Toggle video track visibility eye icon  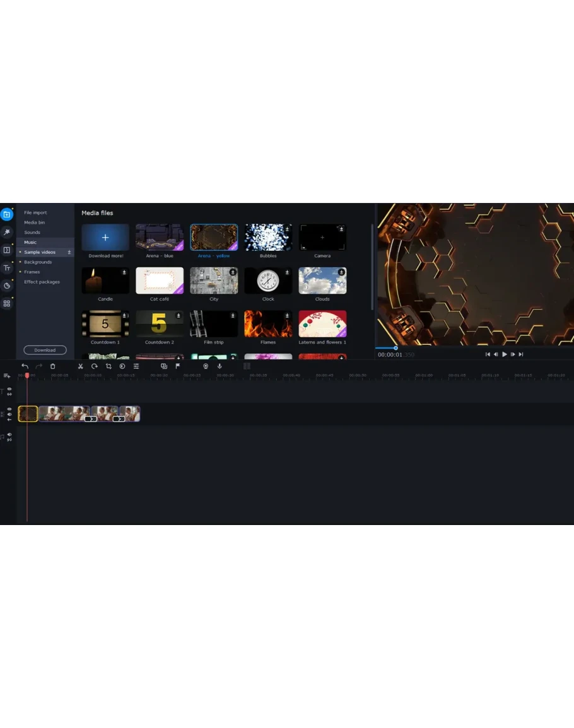pos(9,410)
